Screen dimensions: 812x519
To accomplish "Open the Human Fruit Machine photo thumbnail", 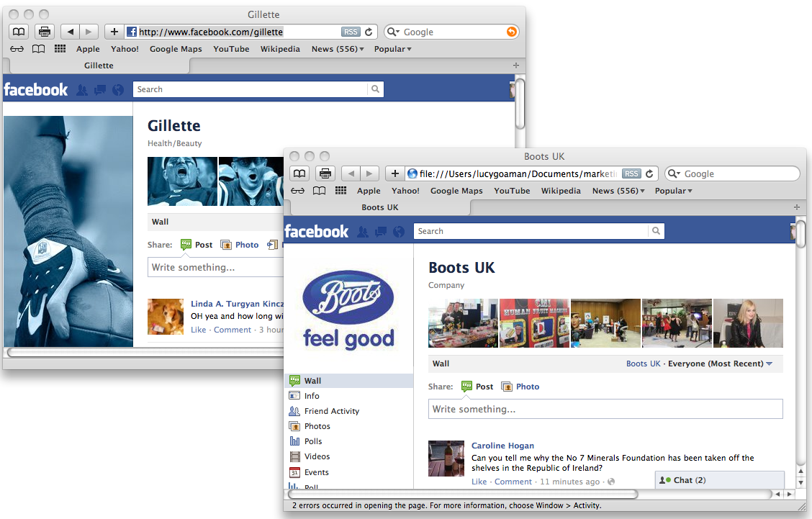I will tap(534, 322).
